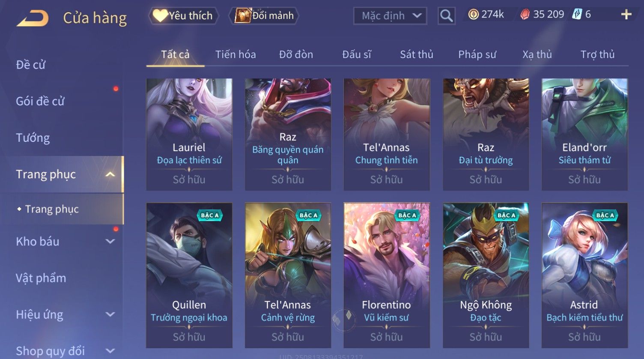Open Lauriel Đọa lạc thiên sứ skin

189,134
